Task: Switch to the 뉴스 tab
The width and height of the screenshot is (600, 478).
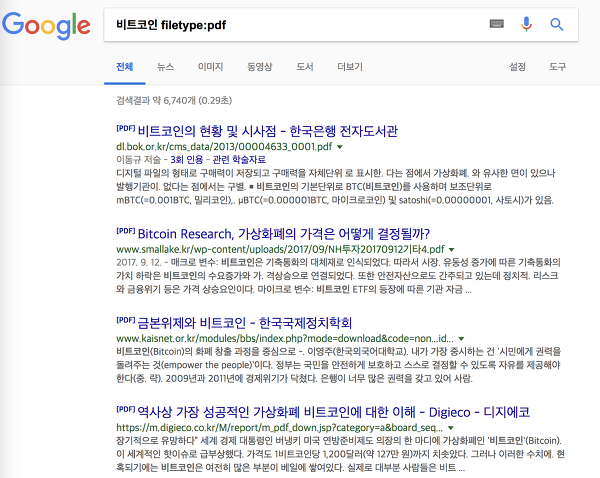Action: pos(165,67)
